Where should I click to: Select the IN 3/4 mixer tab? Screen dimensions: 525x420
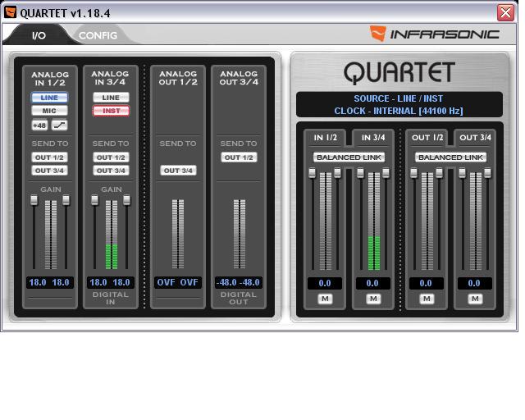[x=373, y=137]
